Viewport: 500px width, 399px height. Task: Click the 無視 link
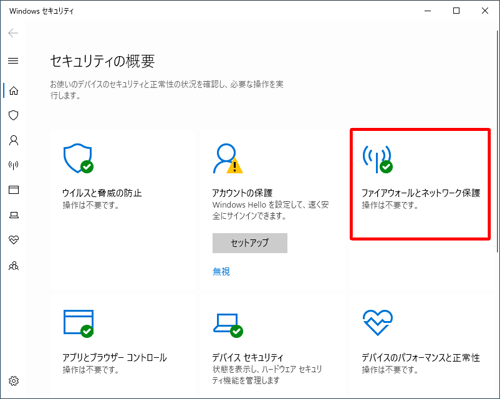tap(221, 272)
